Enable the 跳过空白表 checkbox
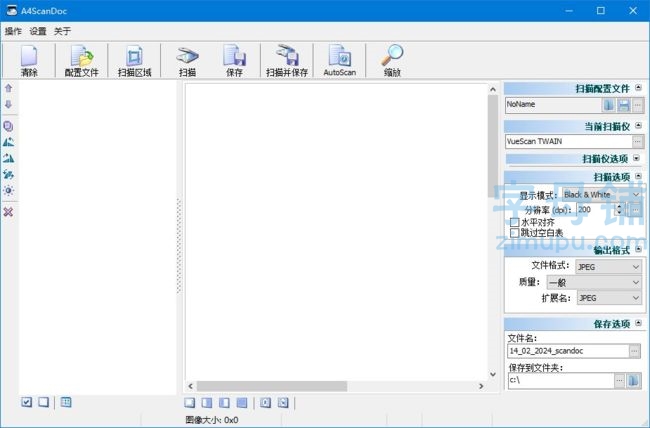 click(515, 233)
